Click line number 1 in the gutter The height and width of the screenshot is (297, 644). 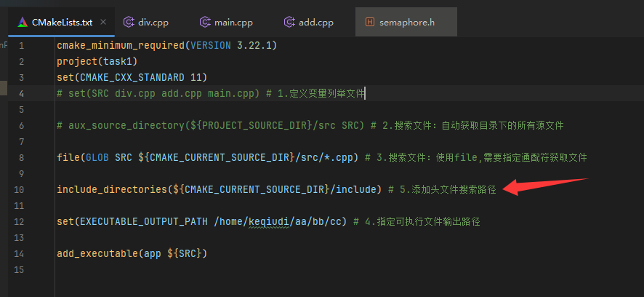(21, 45)
